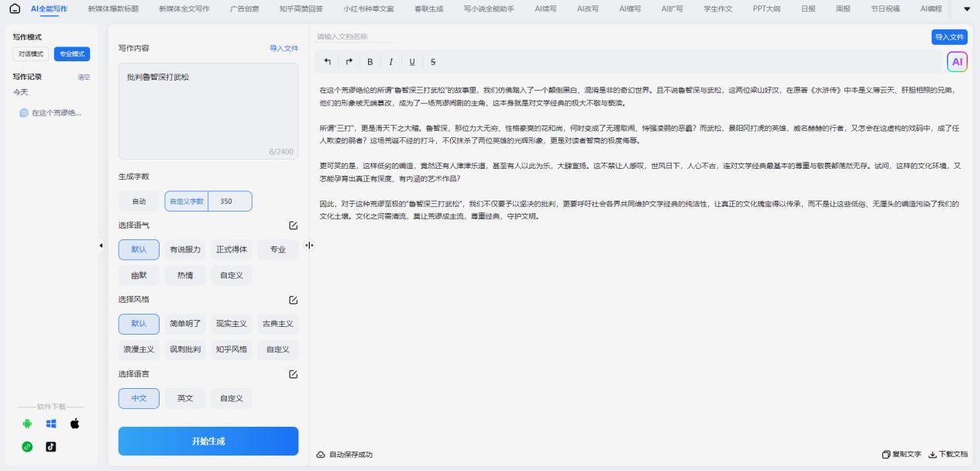Screen dimensions: 980x471
Task: Open the AI assistant icon in document panel
Action: [x=956, y=60]
